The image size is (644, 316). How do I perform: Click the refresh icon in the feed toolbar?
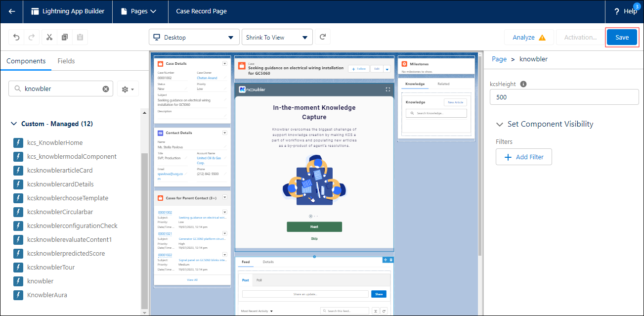pos(384,311)
